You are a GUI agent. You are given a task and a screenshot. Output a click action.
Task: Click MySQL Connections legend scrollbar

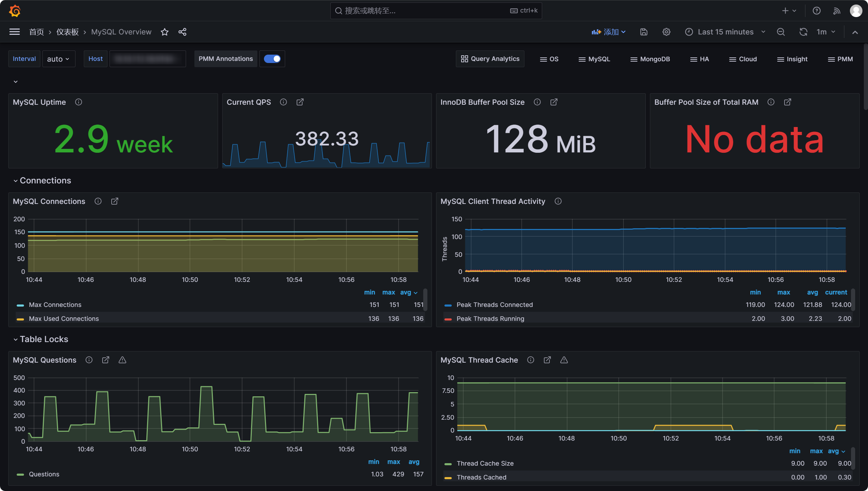tap(425, 299)
